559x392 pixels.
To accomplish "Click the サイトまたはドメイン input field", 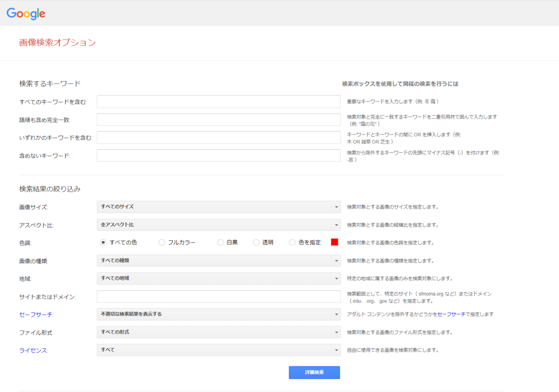I will tap(219, 296).
